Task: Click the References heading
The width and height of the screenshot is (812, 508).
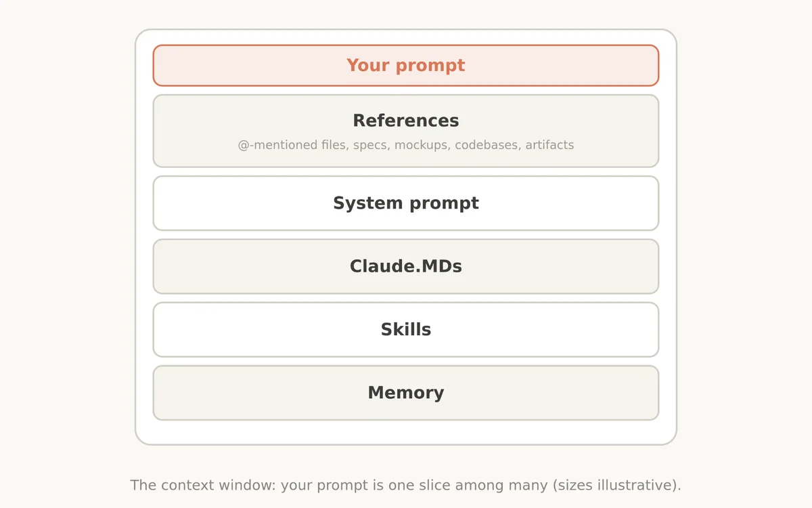Action: pos(406,121)
